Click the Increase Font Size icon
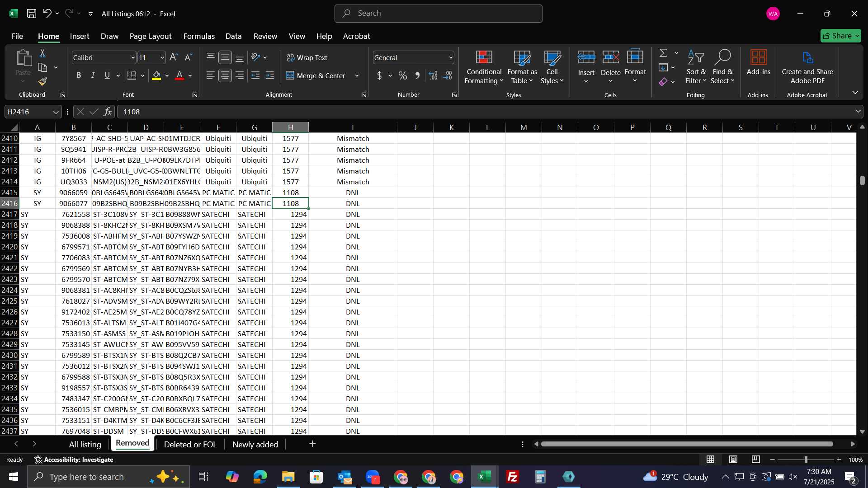Viewport: 868px width, 488px height. pos(174,57)
